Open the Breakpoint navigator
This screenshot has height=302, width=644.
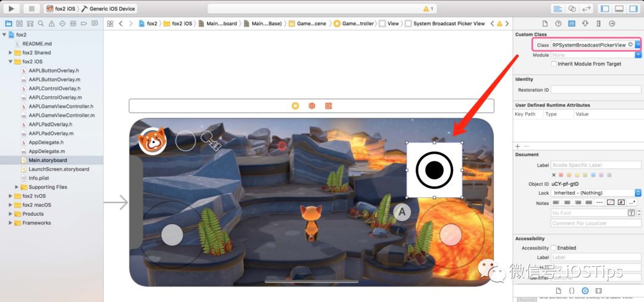pyautogui.click(x=84, y=24)
